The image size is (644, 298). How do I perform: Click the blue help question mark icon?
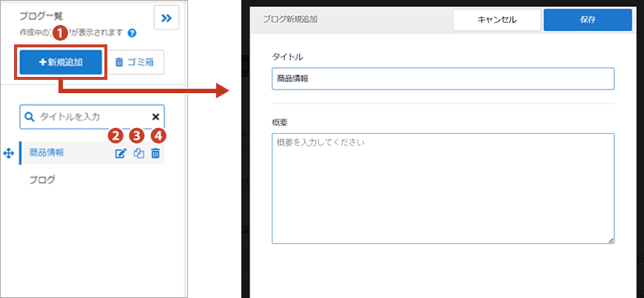132,33
